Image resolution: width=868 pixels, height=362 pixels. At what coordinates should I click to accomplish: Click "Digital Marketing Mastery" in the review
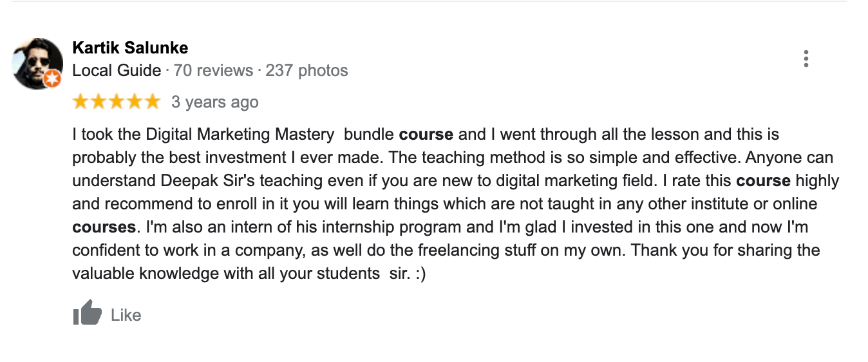[240, 135]
